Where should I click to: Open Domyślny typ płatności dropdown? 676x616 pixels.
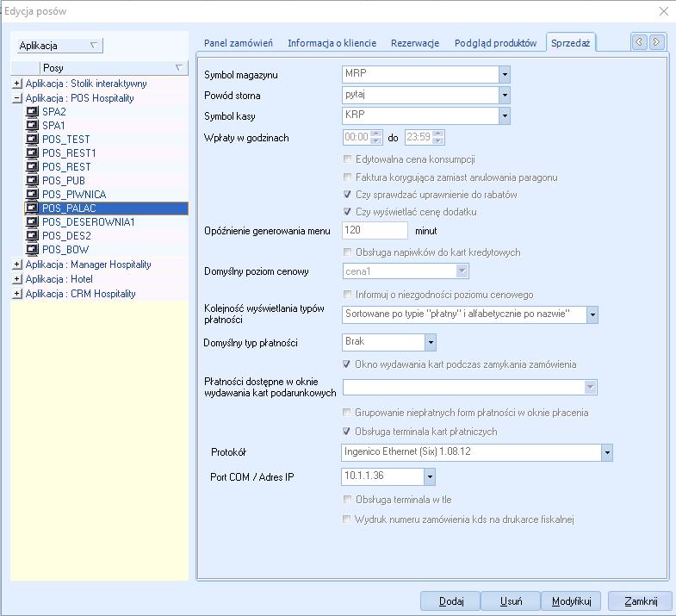[431, 343]
